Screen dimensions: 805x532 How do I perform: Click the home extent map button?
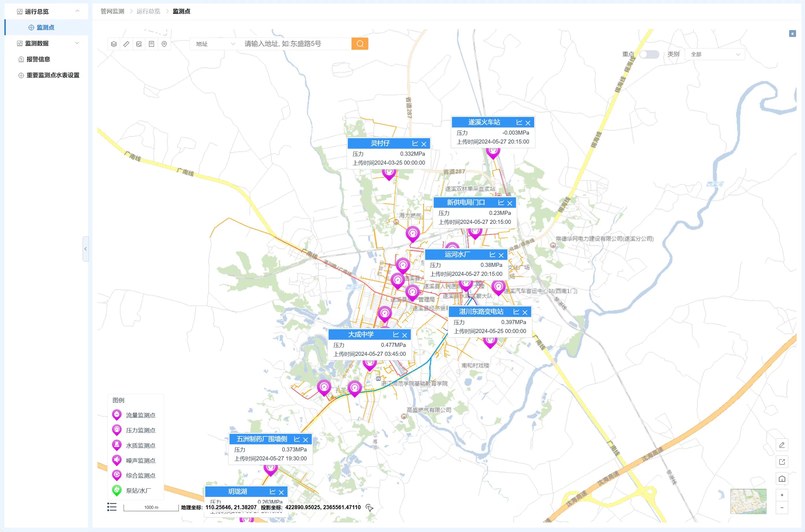(782, 479)
